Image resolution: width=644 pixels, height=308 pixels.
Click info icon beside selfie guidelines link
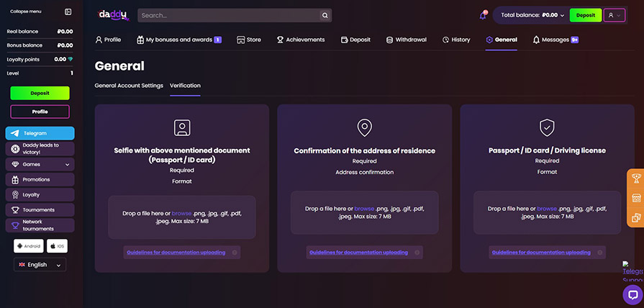235,253
